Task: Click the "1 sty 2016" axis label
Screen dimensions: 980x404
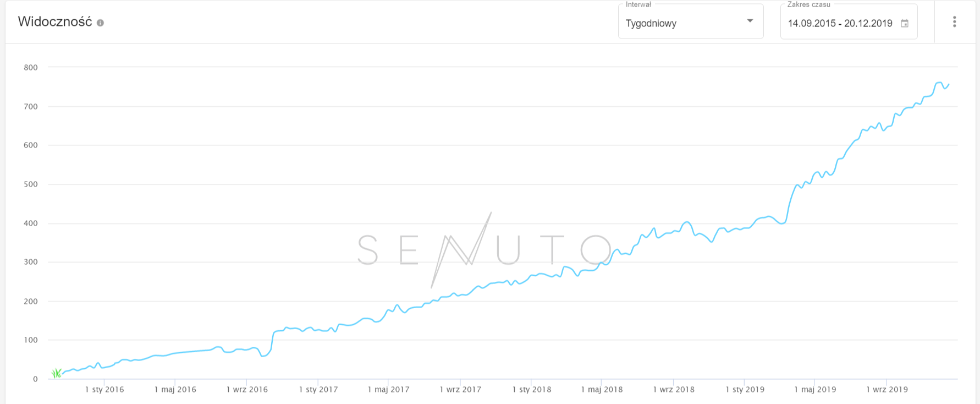Action: pos(104,389)
